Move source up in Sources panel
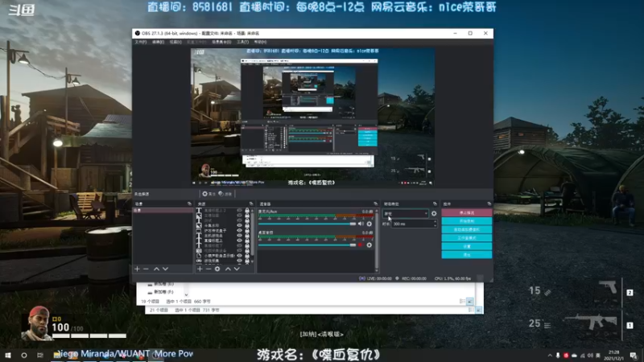 click(228, 269)
